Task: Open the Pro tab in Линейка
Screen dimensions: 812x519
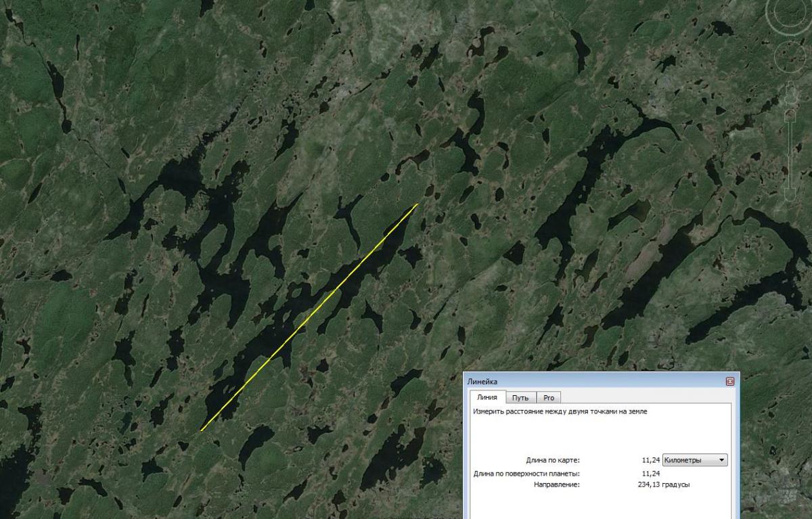Action: pyautogui.click(x=549, y=398)
